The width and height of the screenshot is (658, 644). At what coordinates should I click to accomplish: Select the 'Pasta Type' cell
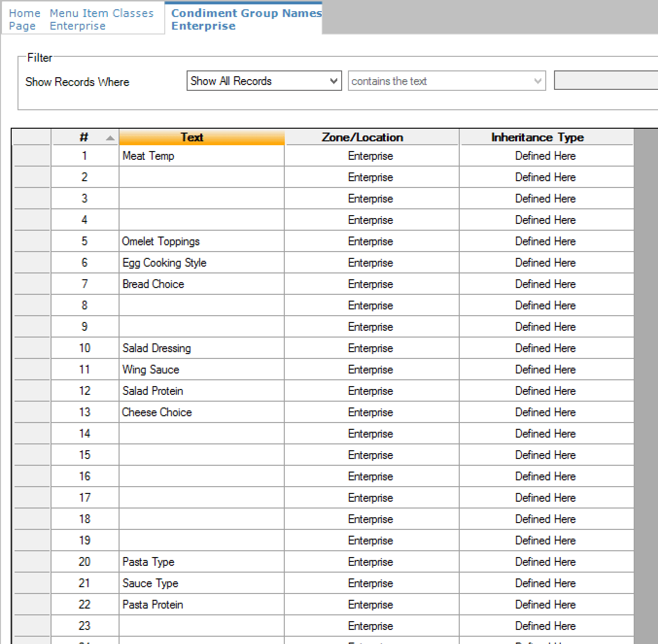[x=202, y=562]
